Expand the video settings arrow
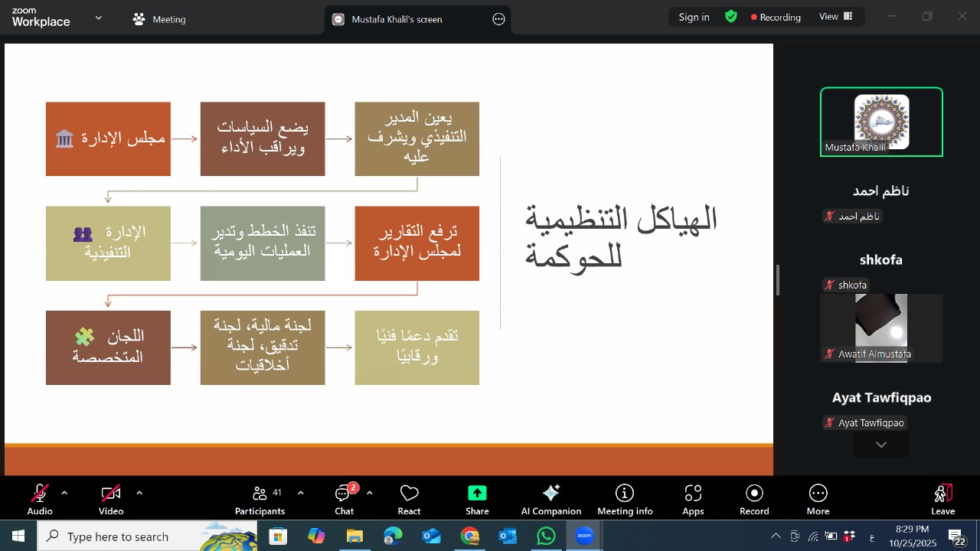This screenshot has width=980, height=551. tap(139, 493)
